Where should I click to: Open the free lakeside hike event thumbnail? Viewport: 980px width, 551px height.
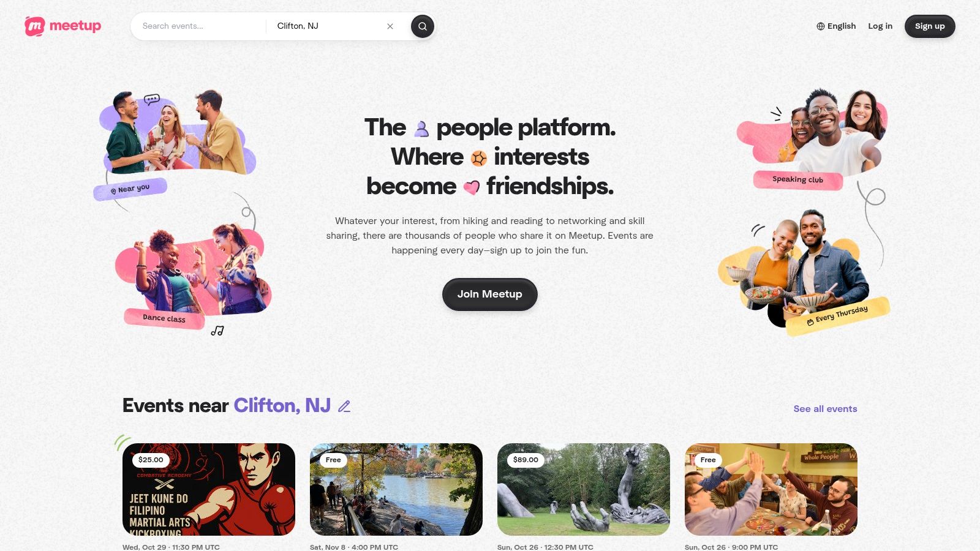(396, 489)
